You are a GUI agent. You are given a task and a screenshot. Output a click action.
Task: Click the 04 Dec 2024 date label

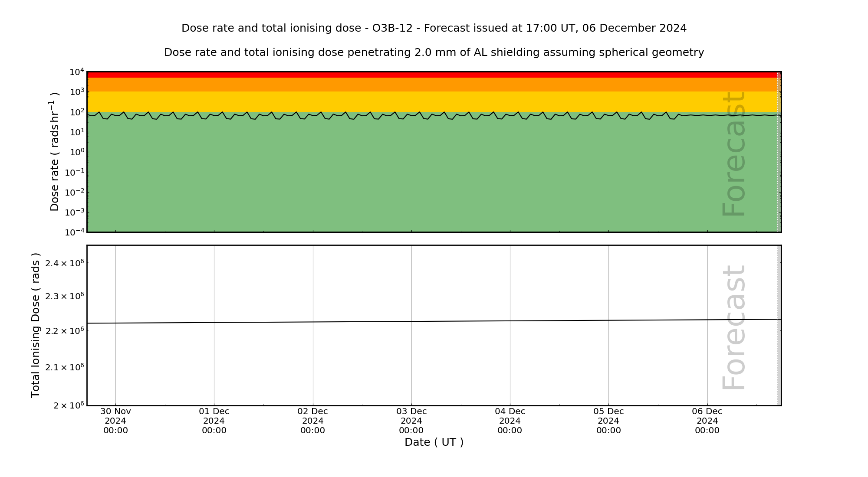tap(510, 421)
